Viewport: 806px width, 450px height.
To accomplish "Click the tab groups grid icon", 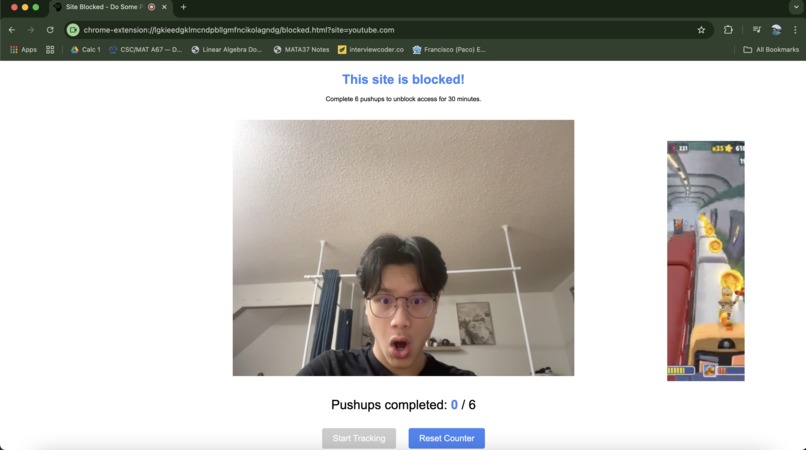I will [50, 50].
